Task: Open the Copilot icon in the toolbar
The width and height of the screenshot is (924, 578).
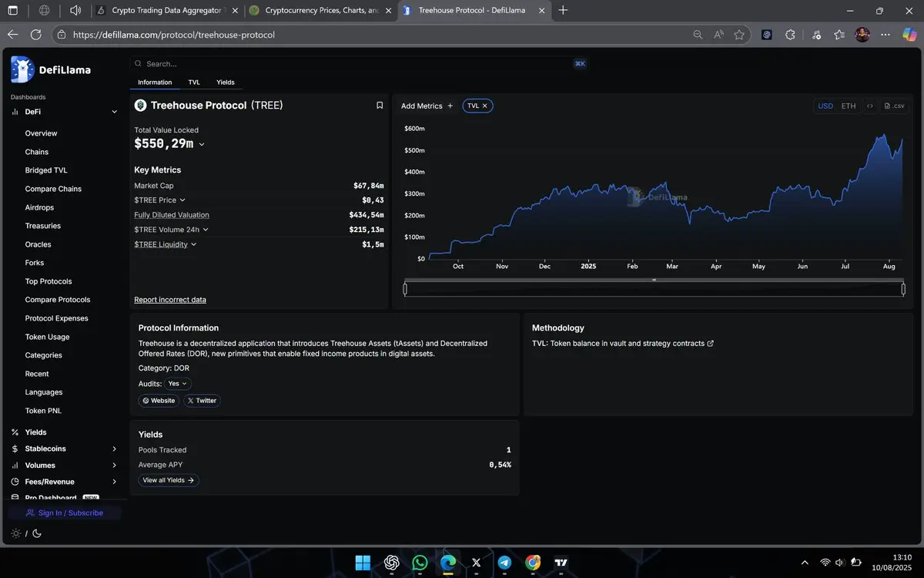Action: tap(909, 35)
